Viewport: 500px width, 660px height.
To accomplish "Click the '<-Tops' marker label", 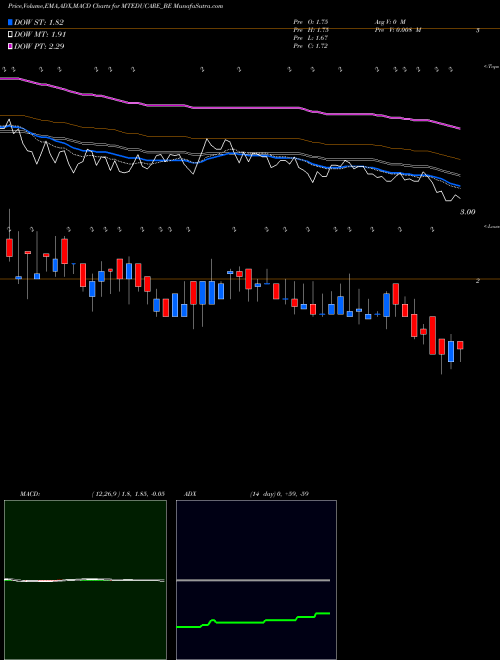I will 492,67.
